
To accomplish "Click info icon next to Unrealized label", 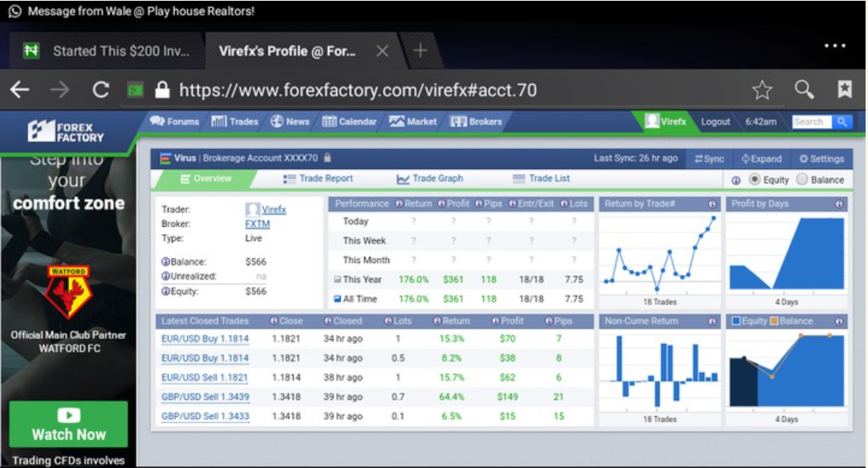I will [x=165, y=276].
